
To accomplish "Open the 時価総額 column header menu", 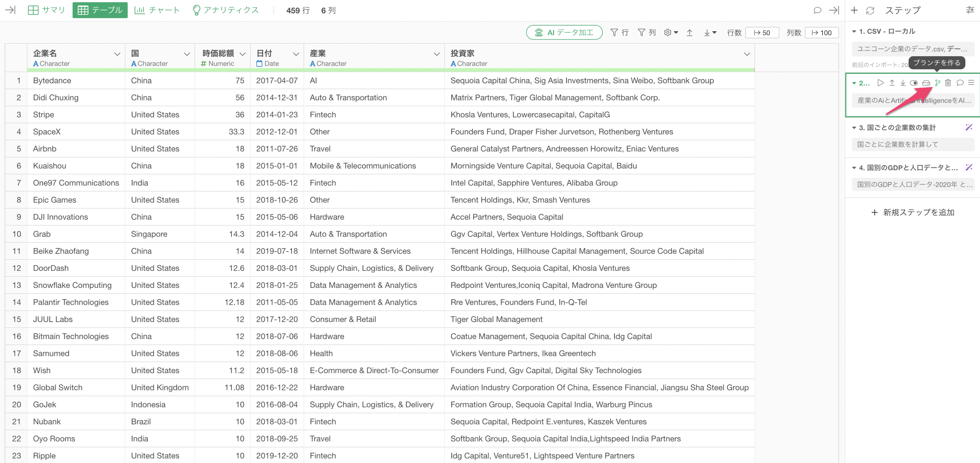I will 243,54.
